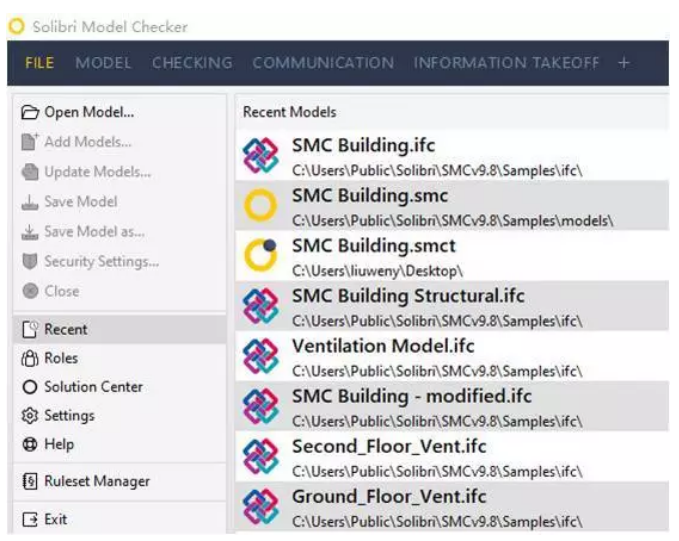Click the path C:\Users\liuweny\Desktop\
679x541 pixels.
[378, 271]
